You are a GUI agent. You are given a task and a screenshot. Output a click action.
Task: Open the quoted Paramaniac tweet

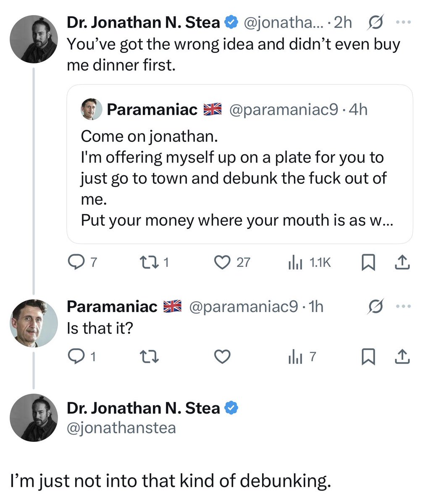click(239, 176)
